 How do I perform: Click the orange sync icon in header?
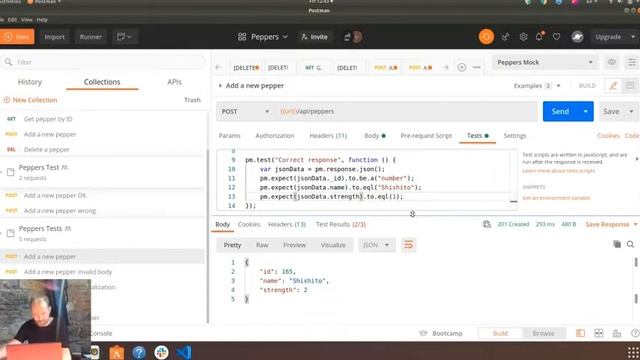tap(486, 37)
